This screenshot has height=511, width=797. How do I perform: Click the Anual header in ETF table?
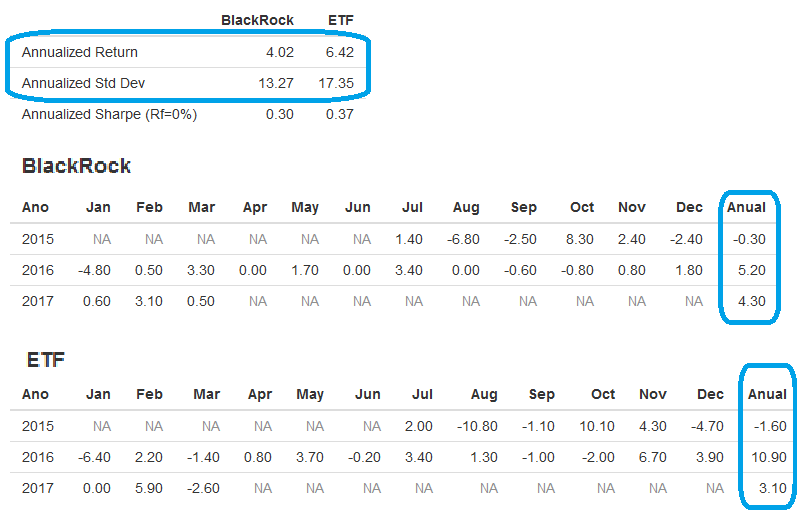pyautogui.click(x=767, y=394)
